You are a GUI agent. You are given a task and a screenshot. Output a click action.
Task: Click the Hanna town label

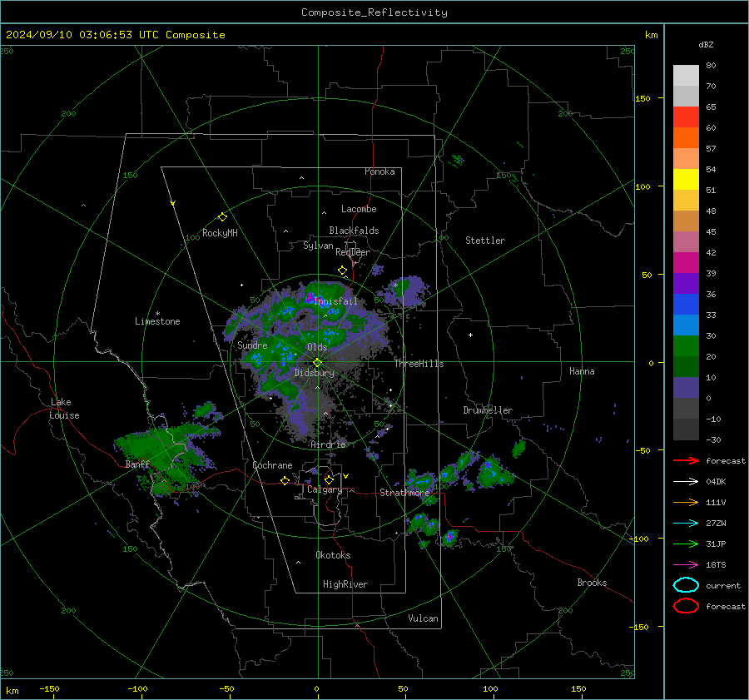pos(582,371)
